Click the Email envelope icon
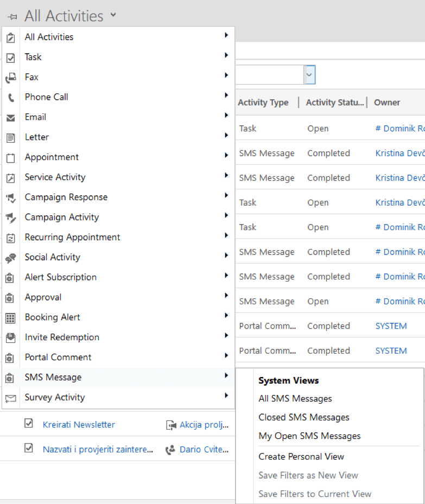This screenshot has height=504, width=425. [x=10, y=118]
